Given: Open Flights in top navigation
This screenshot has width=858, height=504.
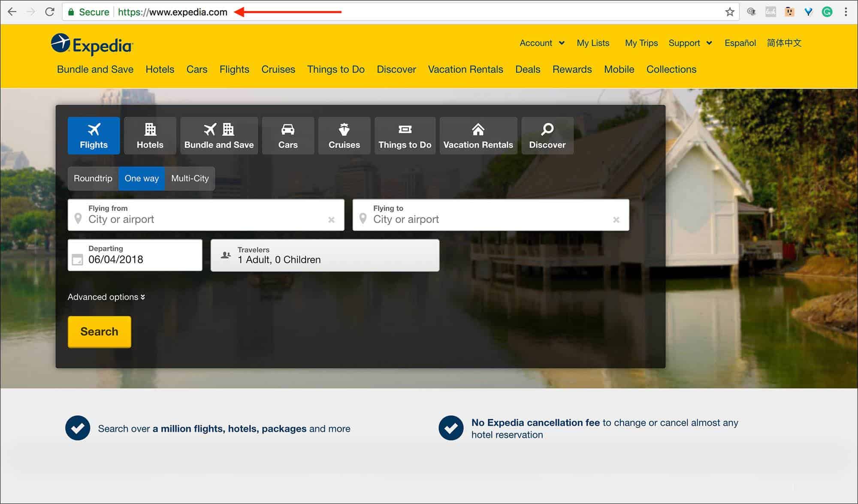Looking at the screenshot, I should [234, 69].
